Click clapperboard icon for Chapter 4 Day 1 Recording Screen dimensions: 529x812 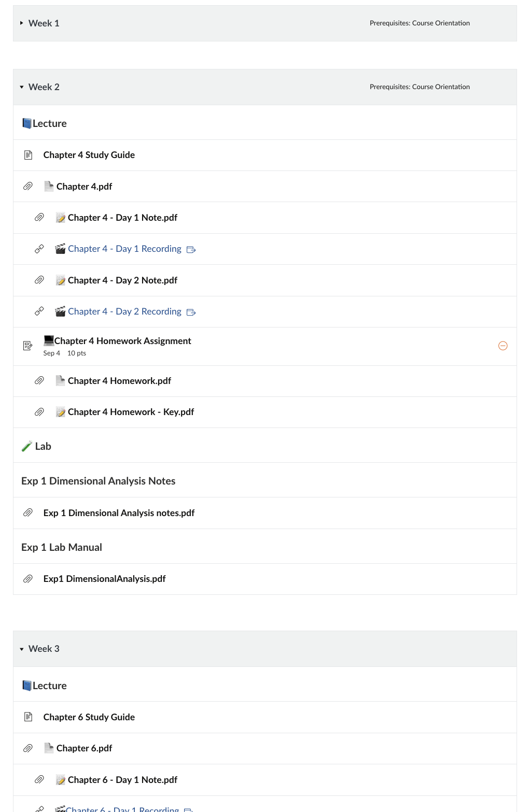point(60,249)
